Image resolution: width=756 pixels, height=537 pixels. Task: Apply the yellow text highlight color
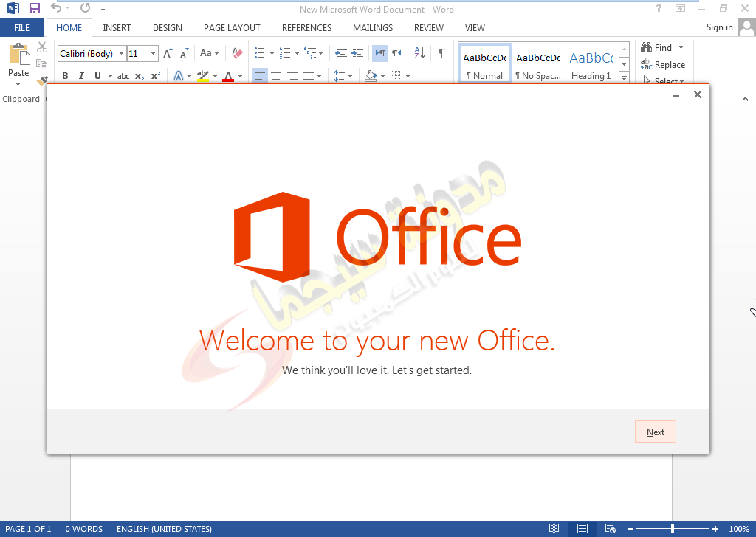pyautogui.click(x=203, y=76)
